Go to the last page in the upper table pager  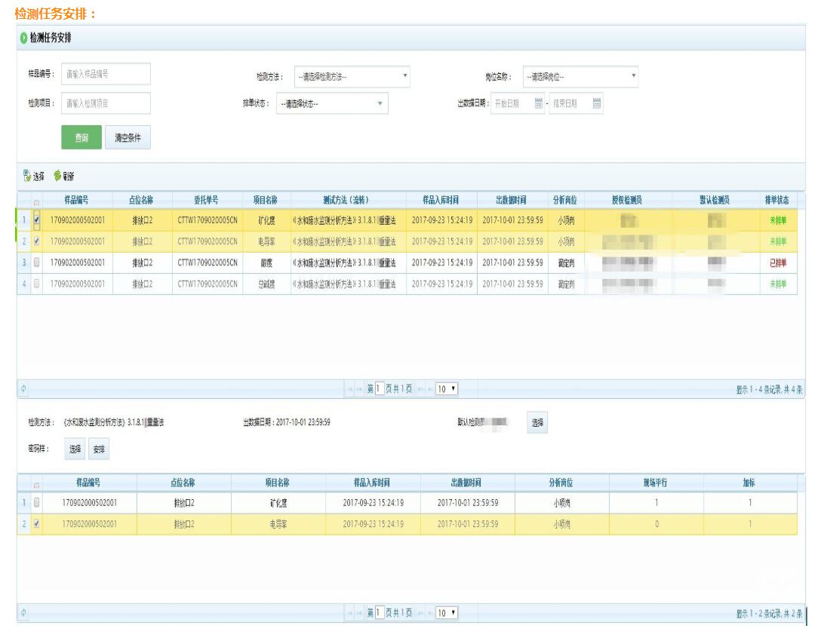[432, 389]
